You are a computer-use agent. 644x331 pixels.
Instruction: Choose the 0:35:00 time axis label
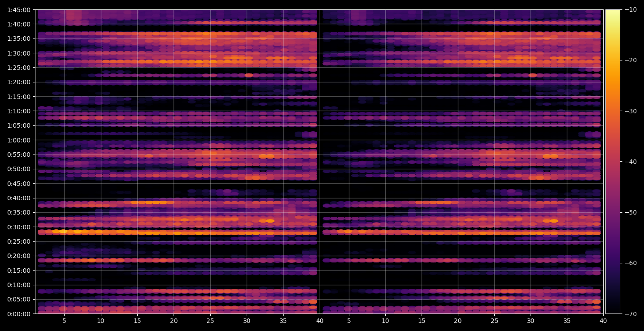click(19, 212)
